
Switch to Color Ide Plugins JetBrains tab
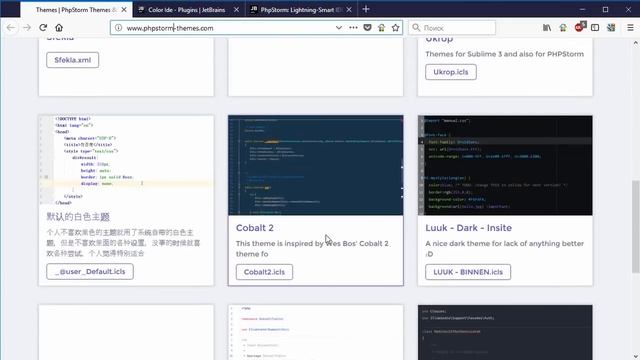(188, 9)
